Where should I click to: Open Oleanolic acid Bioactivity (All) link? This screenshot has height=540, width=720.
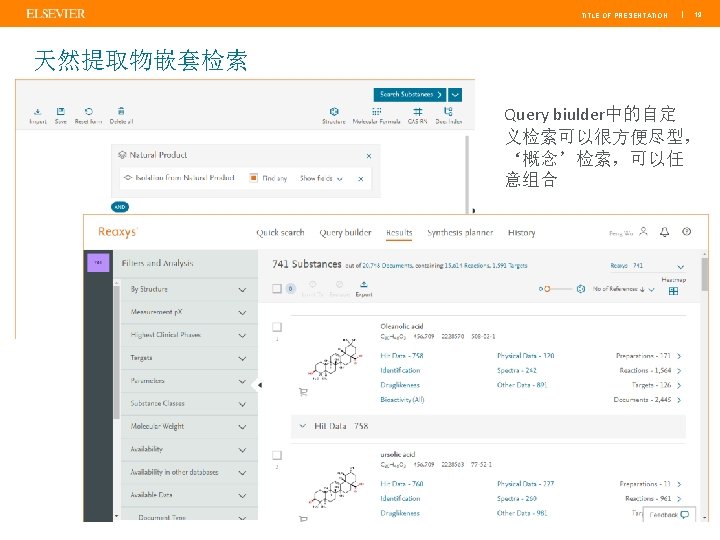402,400
